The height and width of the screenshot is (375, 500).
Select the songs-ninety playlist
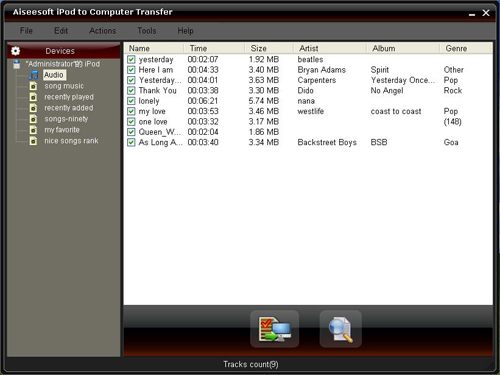click(x=66, y=119)
